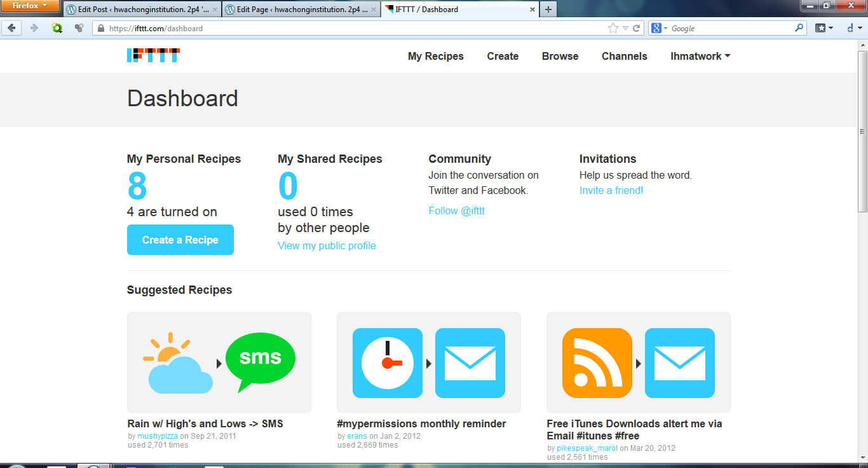Click the Suggested Recipes heading
Screen dimensions: 868x468
click(x=180, y=290)
